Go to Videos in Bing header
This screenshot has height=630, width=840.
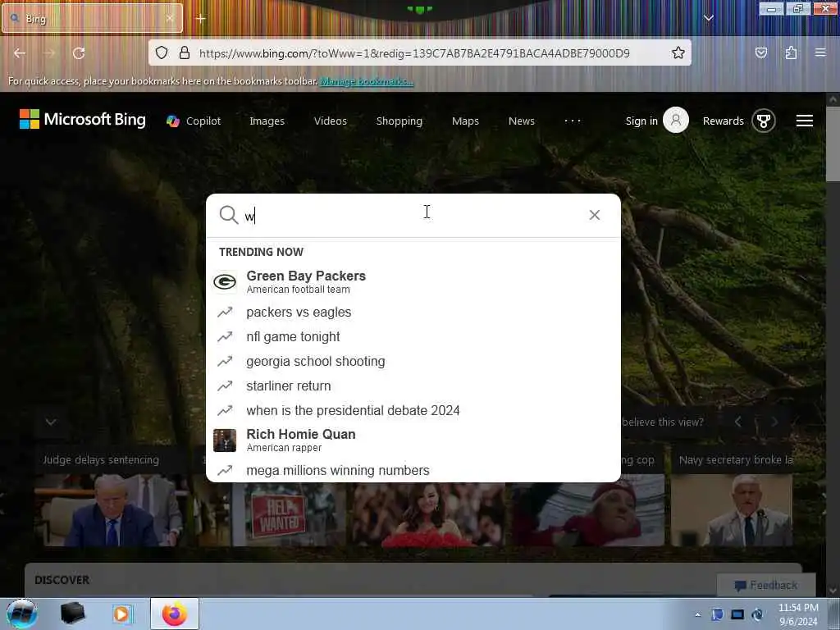(331, 121)
